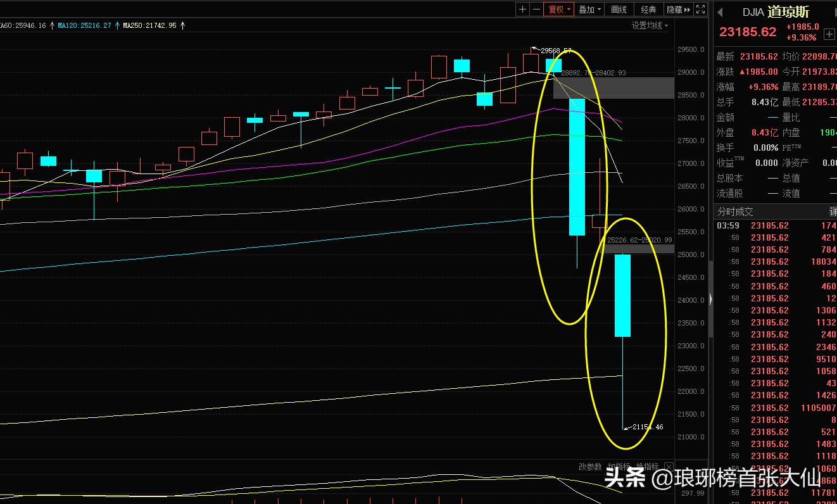Image resolution: width=837 pixels, height=504 pixels.
Task: Zoom in chart with plus icon
Action: (522, 9)
